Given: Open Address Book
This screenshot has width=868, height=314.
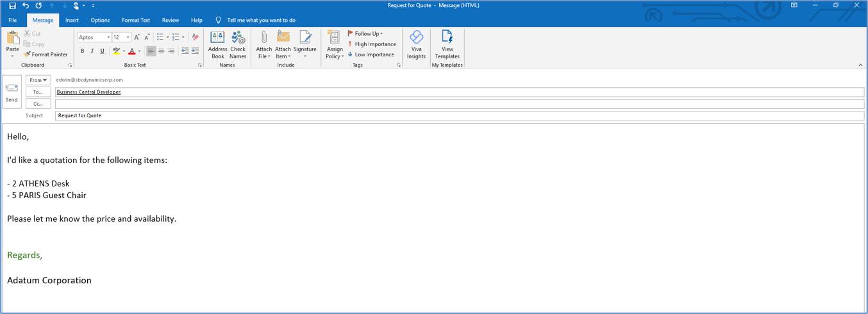Looking at the screenshot, I should (x=217, y=45).
